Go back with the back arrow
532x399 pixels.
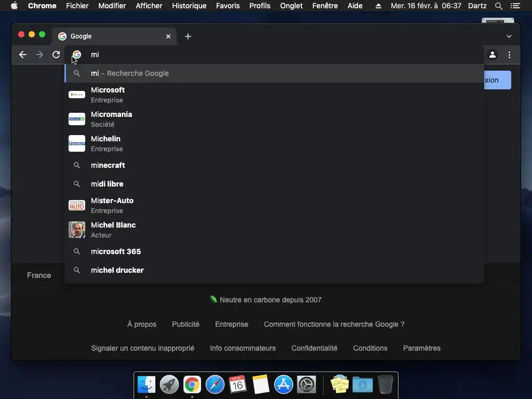23,55
